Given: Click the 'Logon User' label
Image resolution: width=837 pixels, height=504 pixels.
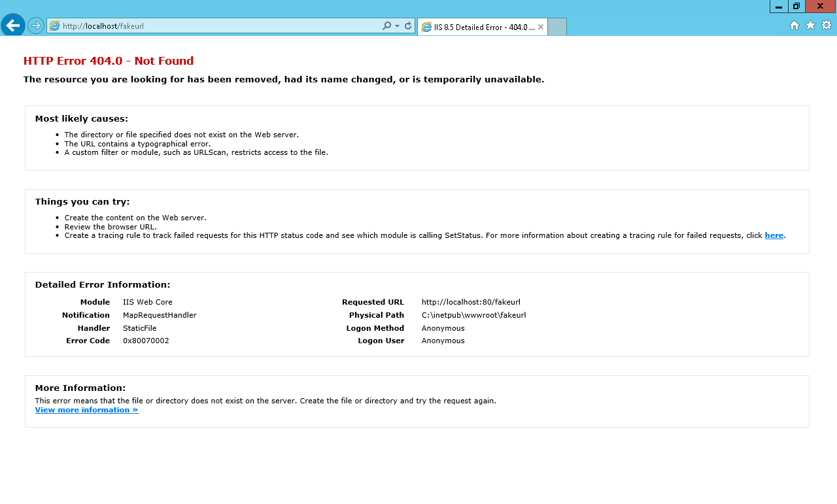Looking at the screenshot, I should [381, 341].
